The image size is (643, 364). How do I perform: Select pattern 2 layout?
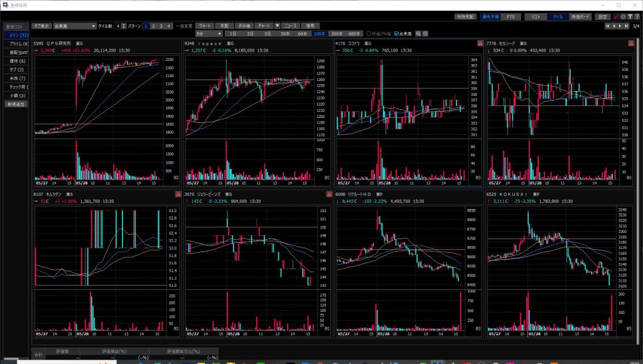(153, 26)
